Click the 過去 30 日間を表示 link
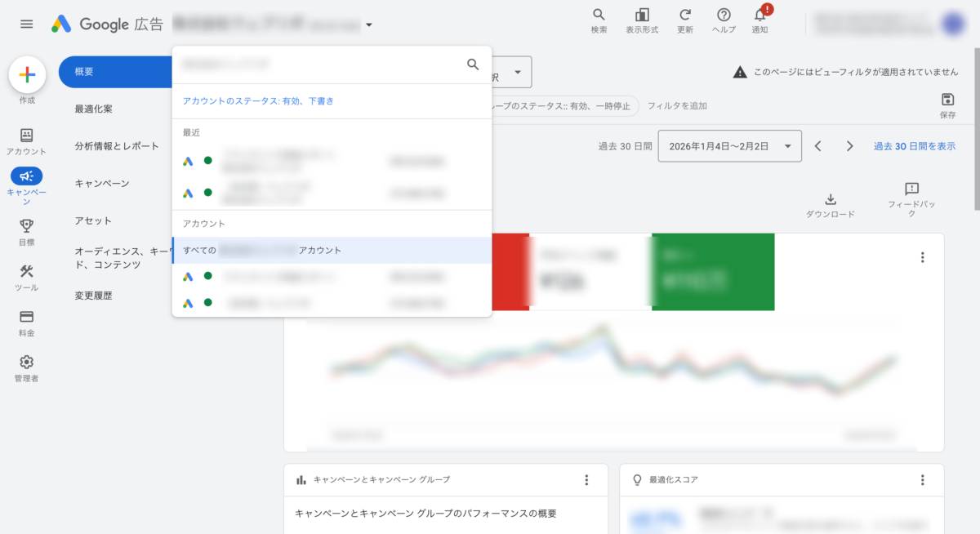This screenshot has width=980, height=534. coord(914,146)
